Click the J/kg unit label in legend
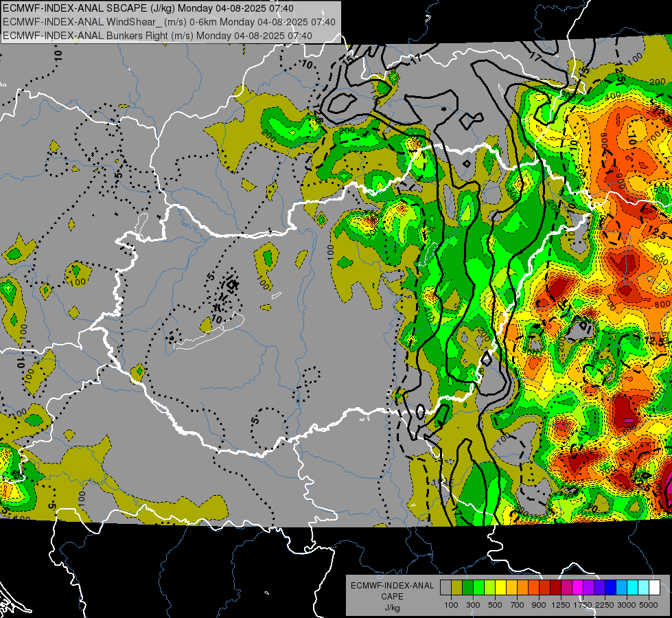Image resolution: width=672 pixels, height=618 pixels. pos(392,607)
